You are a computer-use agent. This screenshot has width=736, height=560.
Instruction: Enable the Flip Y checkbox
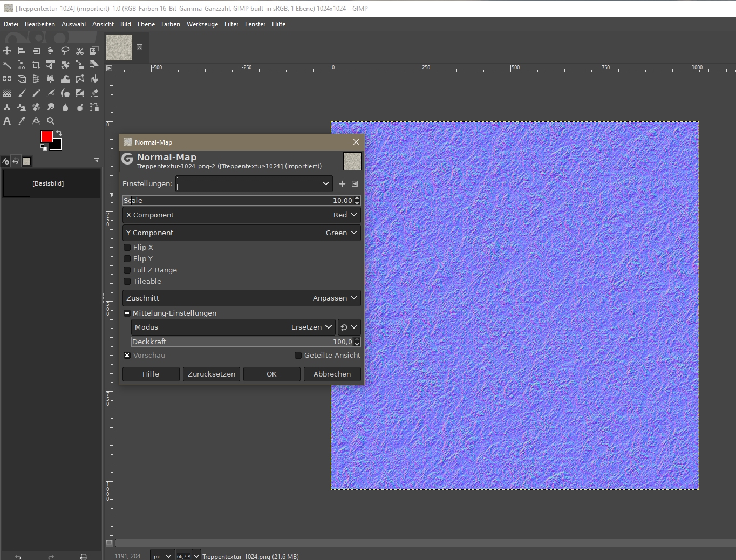(127, 258)
